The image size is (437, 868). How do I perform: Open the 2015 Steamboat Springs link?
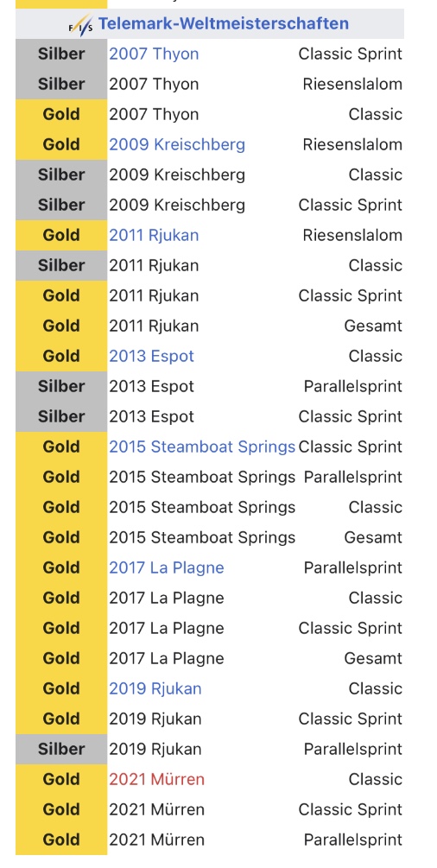pyautogui.click(x=201, y=447)
